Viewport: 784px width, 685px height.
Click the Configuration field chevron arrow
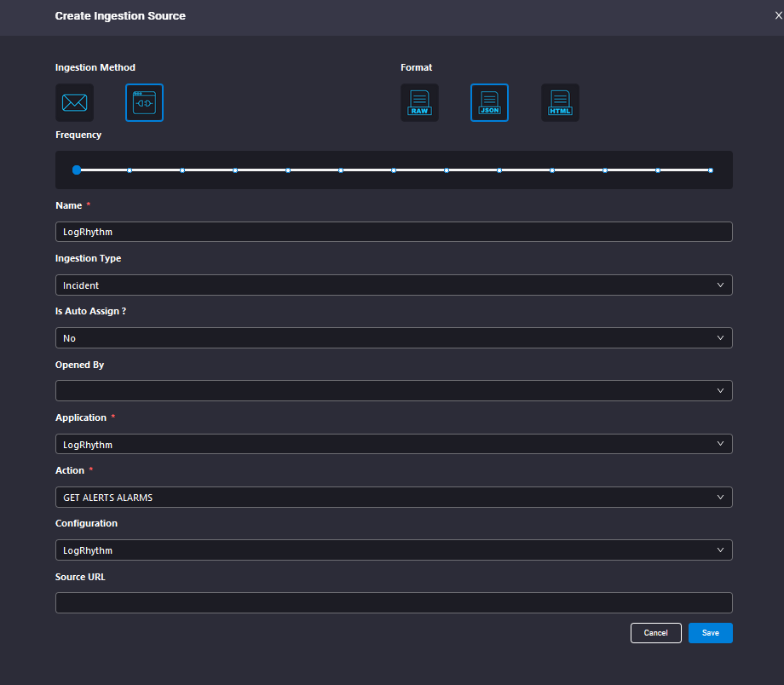[720, 550]
